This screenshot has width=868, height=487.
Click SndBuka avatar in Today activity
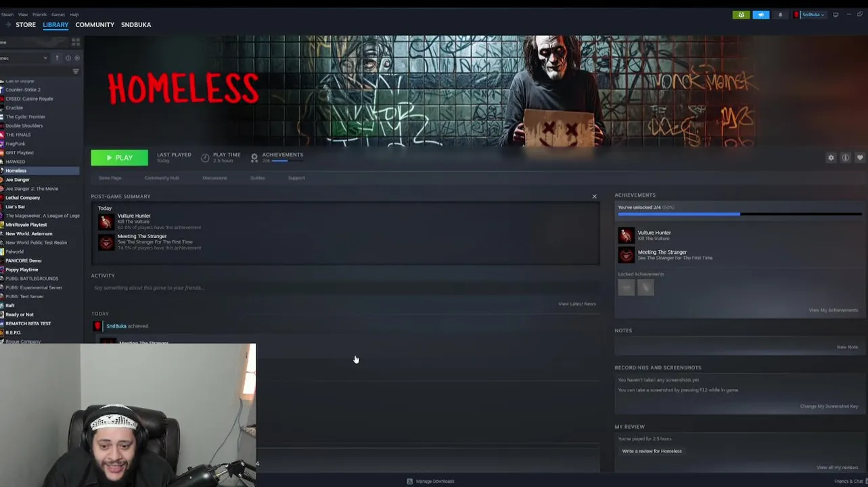pyautogui.click(x=98, y=326)
